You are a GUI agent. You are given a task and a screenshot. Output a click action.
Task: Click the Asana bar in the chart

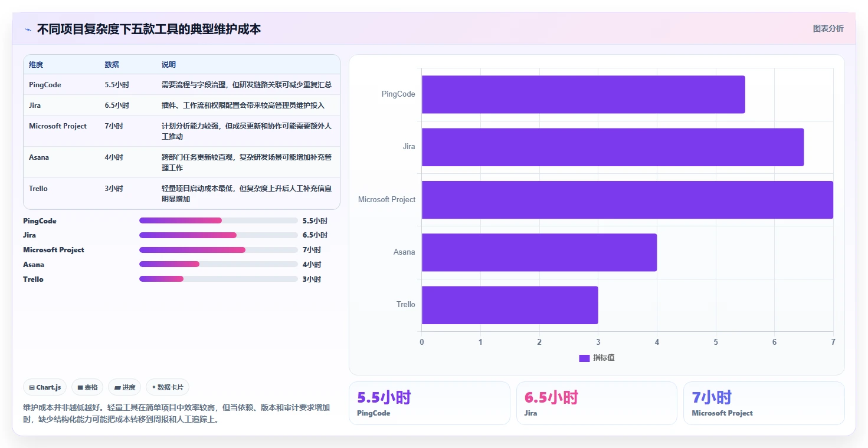pos(539,252)
